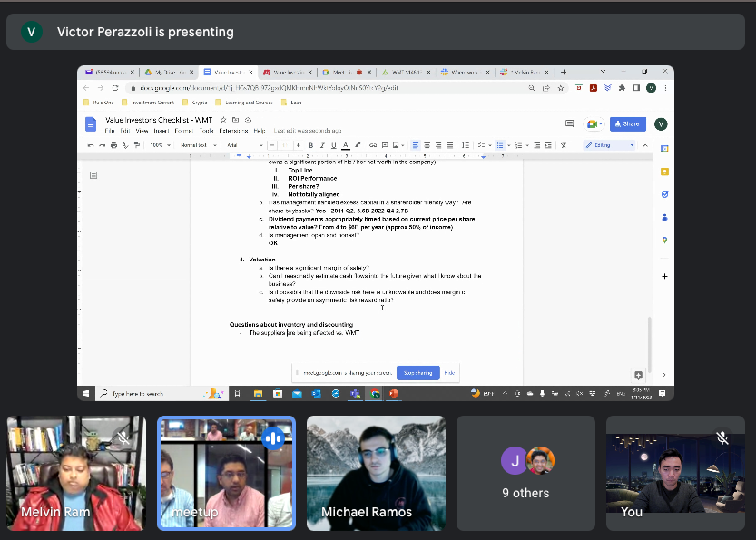
Task: Click the Stop sharing button
Action: pyautogui.click(x=418, y=373)
